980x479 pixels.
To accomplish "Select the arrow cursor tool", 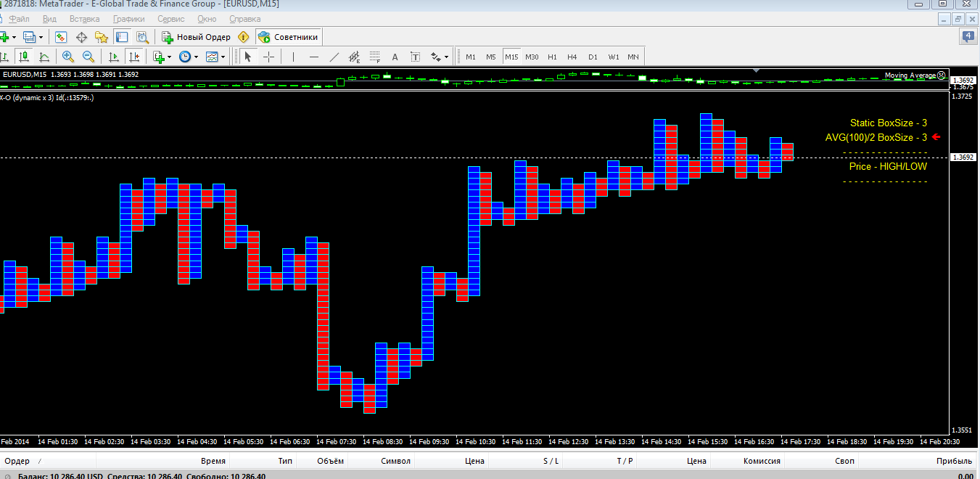I will tap(248, 57).
